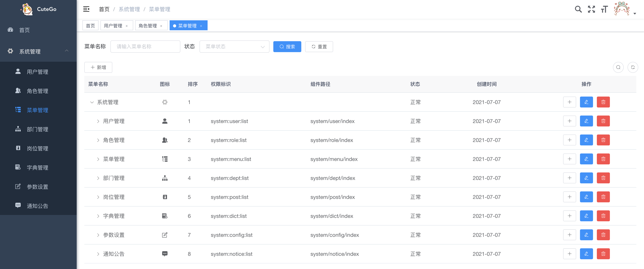Click the 新增 button
The height and width of the screenshot is (269, 644).
point(98,67)
